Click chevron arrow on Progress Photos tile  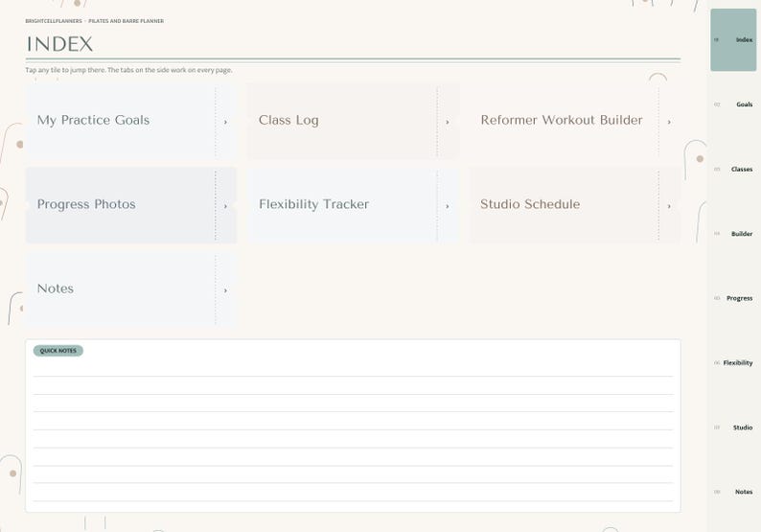point(225,206)
